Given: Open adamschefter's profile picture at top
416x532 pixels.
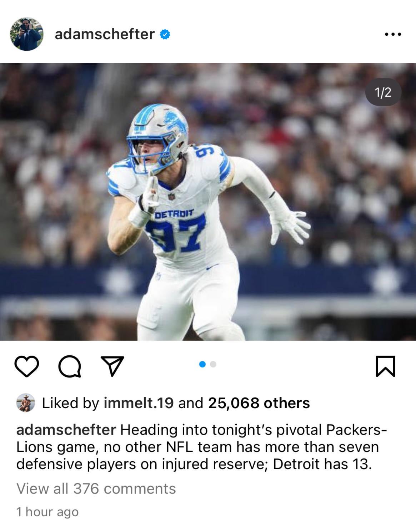Looking at the screenshot, I should point(27,34).
